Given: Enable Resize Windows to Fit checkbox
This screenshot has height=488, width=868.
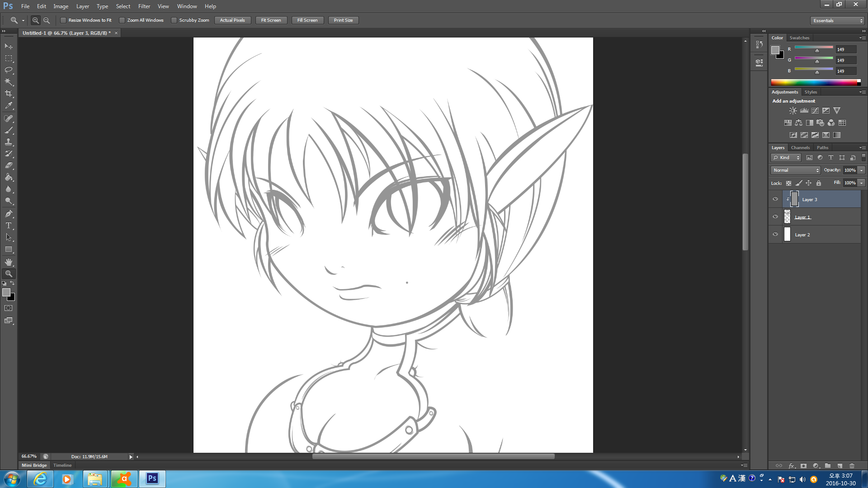Looking at the screenshot, I should point(63,20).
